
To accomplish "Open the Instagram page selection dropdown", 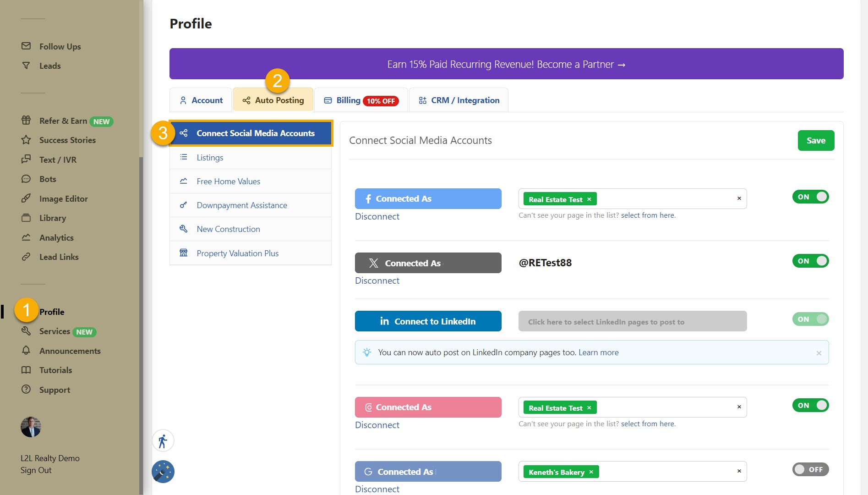I will (x=664, y=407).
